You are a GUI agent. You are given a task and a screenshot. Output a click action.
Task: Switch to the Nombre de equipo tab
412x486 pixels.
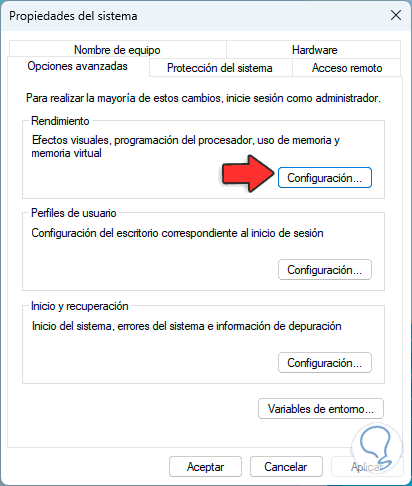[x=118, y=50]
